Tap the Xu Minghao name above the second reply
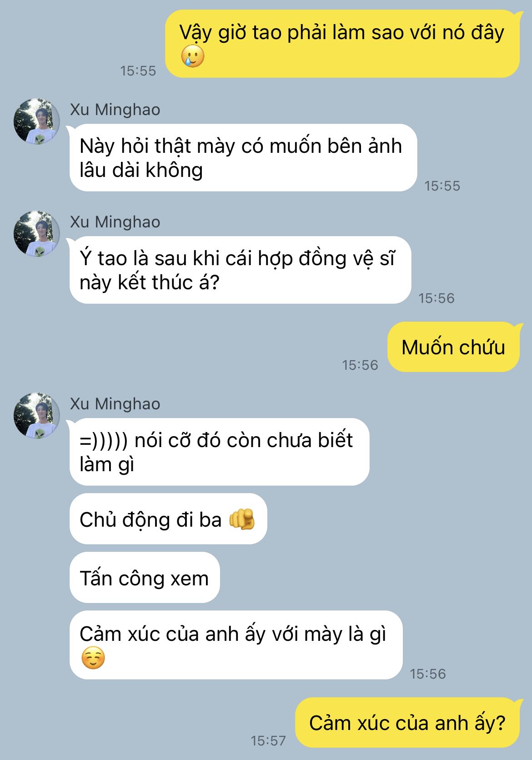 115,222
